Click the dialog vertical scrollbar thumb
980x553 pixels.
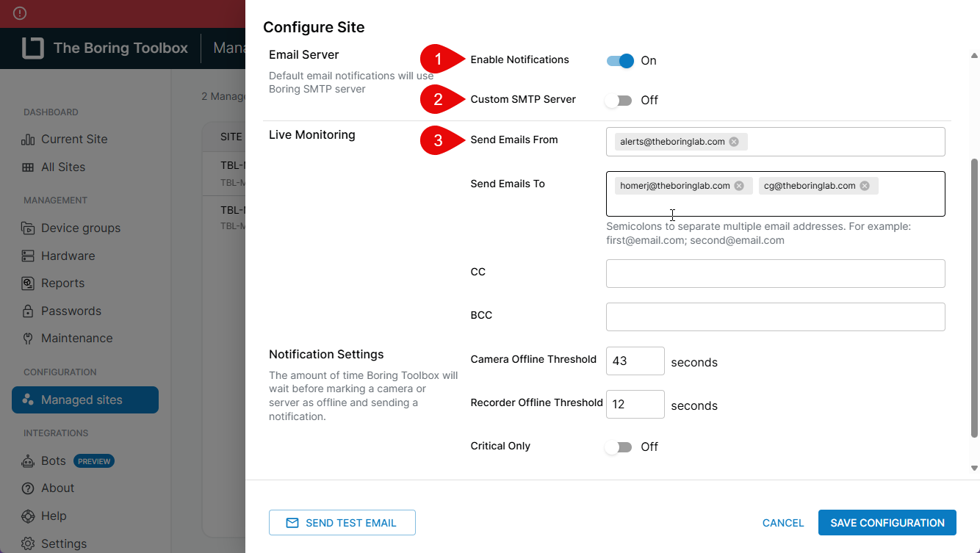tap(975, 297)
